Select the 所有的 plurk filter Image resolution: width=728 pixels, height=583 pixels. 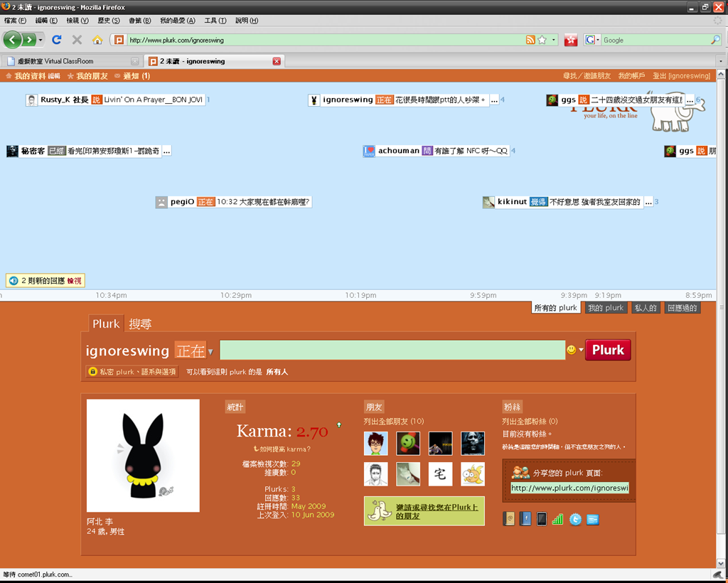tap(556, 308)
